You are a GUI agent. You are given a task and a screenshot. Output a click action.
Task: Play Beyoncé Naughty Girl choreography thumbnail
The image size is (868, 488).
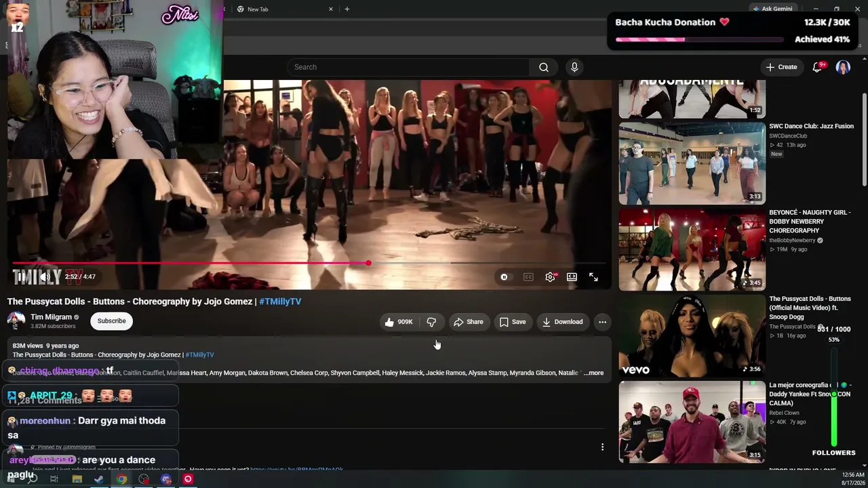point(692,249)
